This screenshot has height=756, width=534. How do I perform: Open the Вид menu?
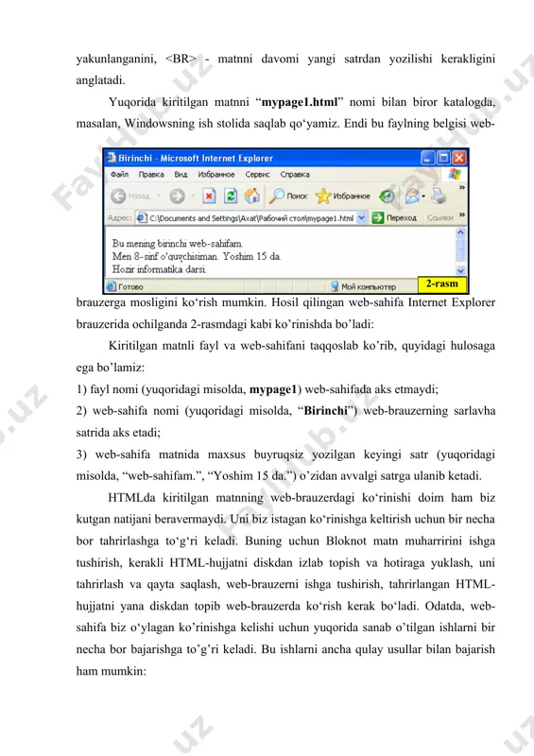tap(181, 175)
